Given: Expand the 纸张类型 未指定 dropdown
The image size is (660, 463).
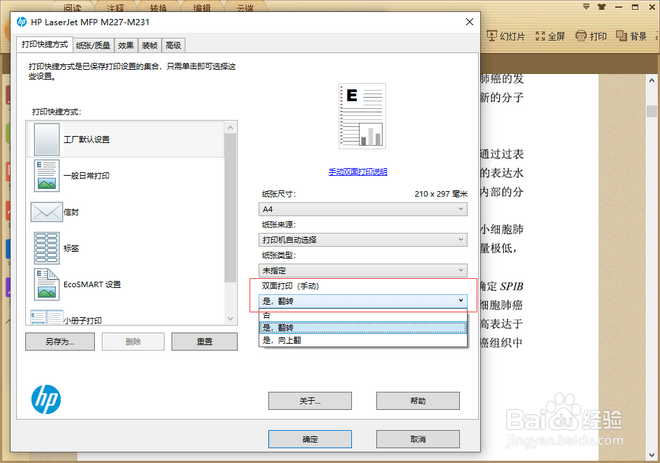Looking at the screenshot, I should click(x=363, y=270).
